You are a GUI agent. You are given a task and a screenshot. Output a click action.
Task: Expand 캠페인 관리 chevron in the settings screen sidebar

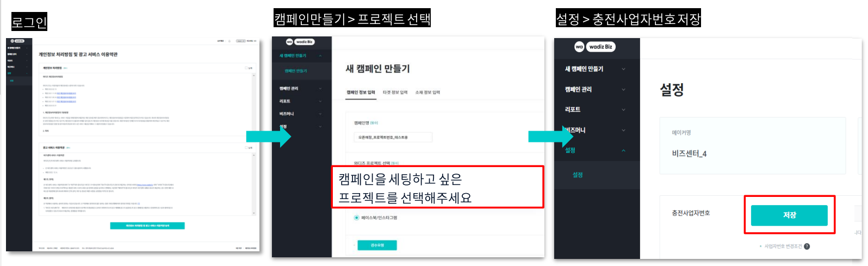623,89
